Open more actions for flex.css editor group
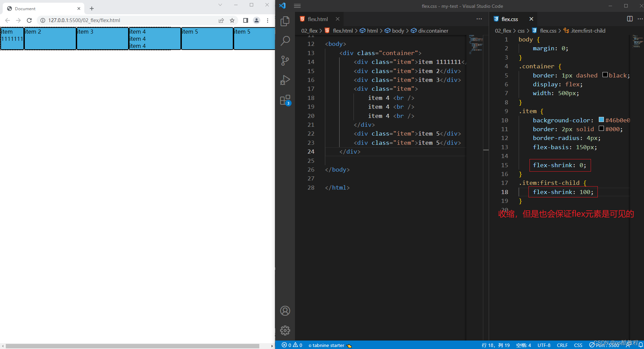The image size is (644, 349). (640, 19)
